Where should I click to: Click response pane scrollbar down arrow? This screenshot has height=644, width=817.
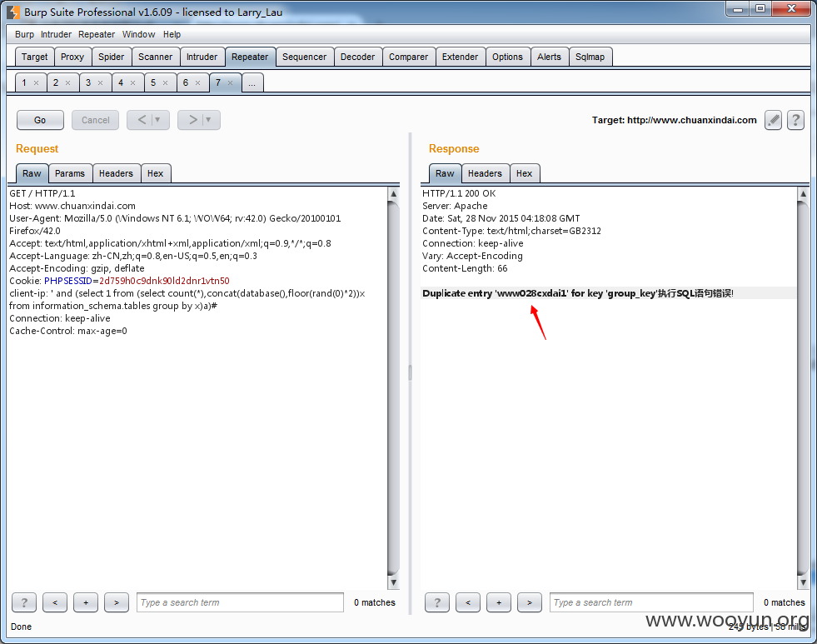tap(803, 582)
